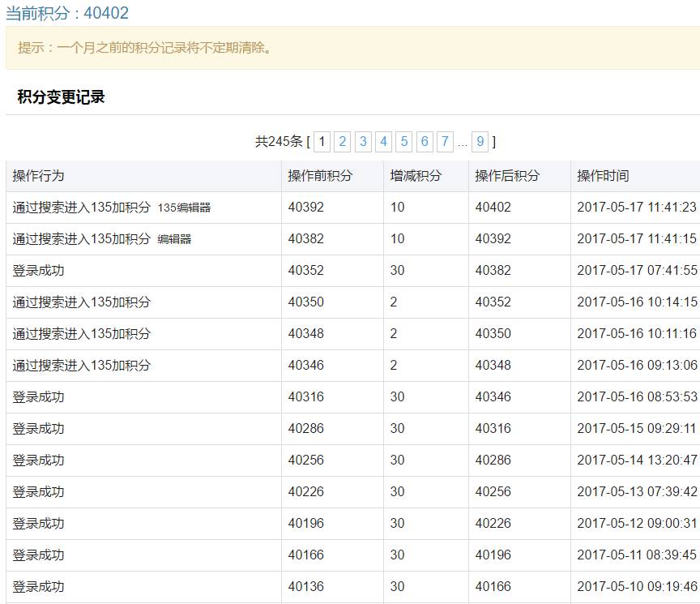Screen dimensions: 700x604
Task: Click the yellow 提示 notice banner
Action: pyautogui.click(x=352, y=48)
